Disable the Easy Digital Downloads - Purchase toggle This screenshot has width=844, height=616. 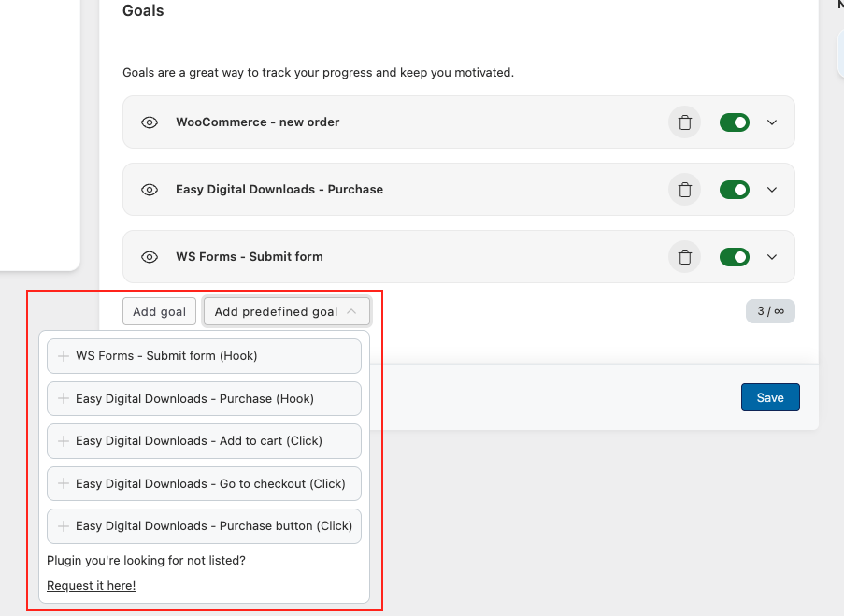click(735, 190)
